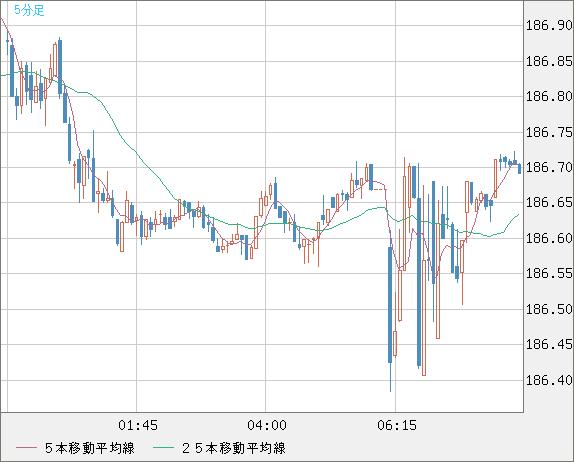Click the 25本移動平均線 legend label
The height and width of the screenshot is (462, 574).
click(234, 448)
